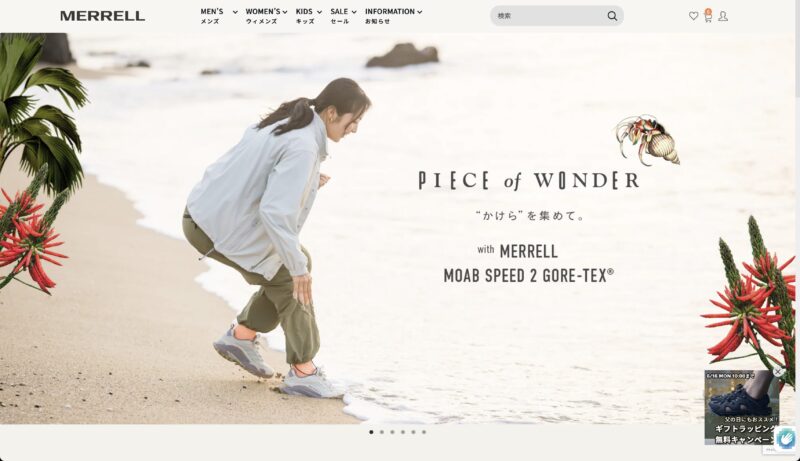Image resolution: width=800 pixels, height=461 pixels.
Task: Click the PIECE of WONDER headline
Action: [x=529, y=181]
